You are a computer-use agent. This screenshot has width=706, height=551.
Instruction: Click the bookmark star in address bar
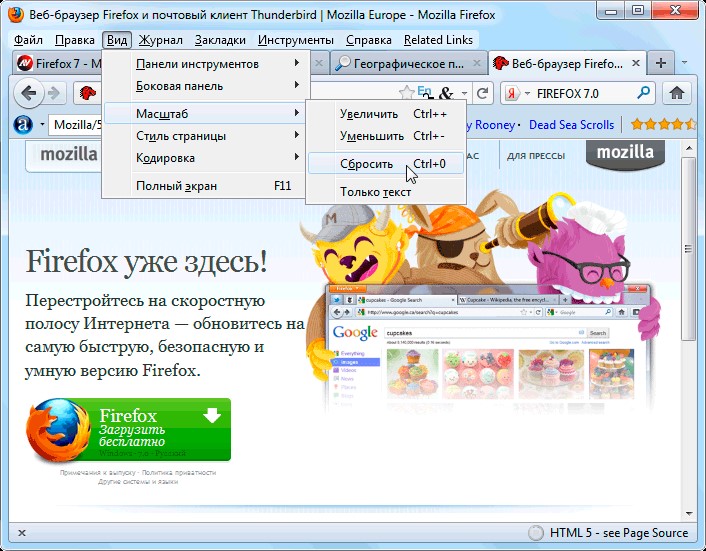pos(406,93)
